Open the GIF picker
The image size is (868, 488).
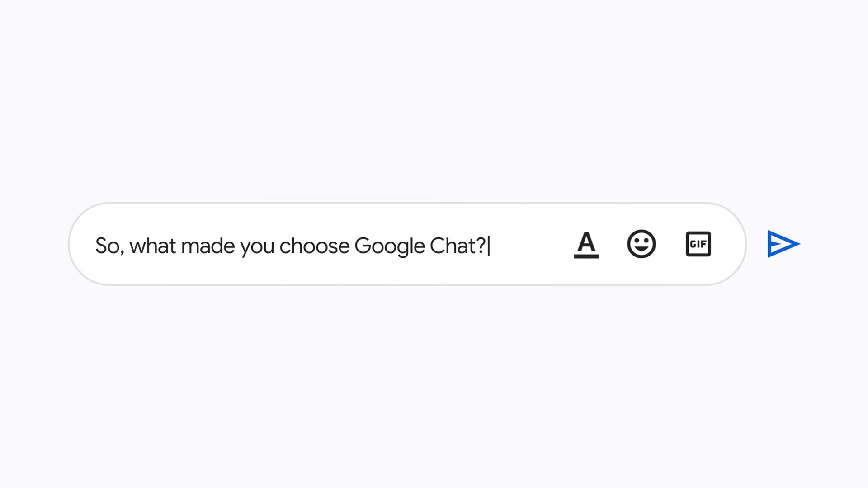698,244
